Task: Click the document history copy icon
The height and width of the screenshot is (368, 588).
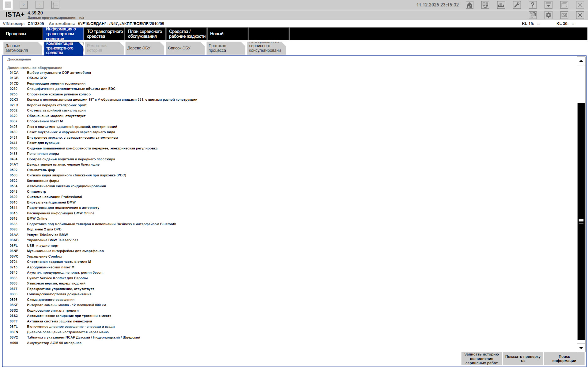Action: [533, 15]
